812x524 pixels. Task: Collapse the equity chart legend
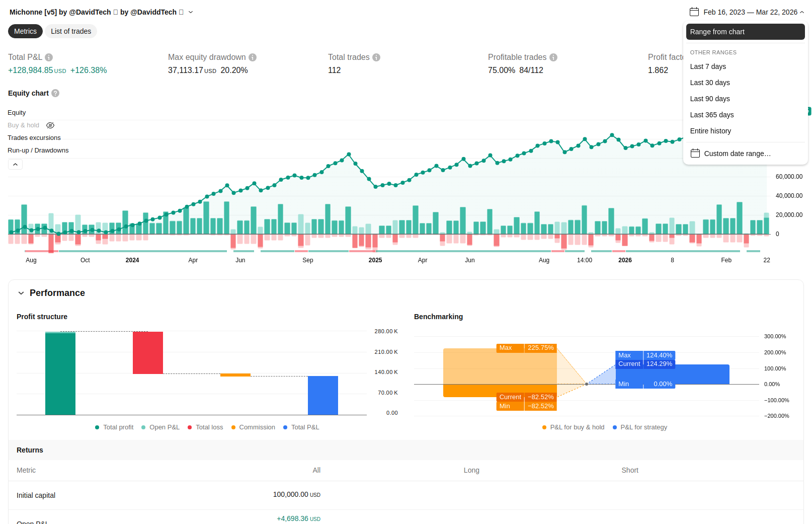point(15,165)
